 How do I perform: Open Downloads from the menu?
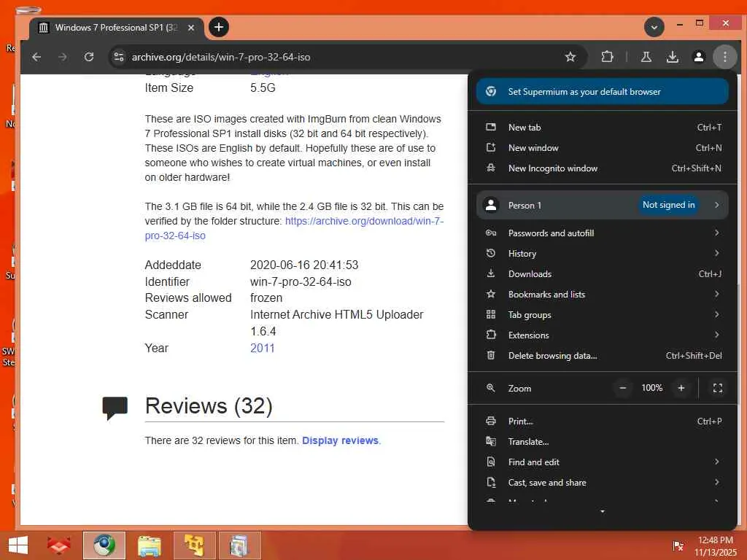602,274
